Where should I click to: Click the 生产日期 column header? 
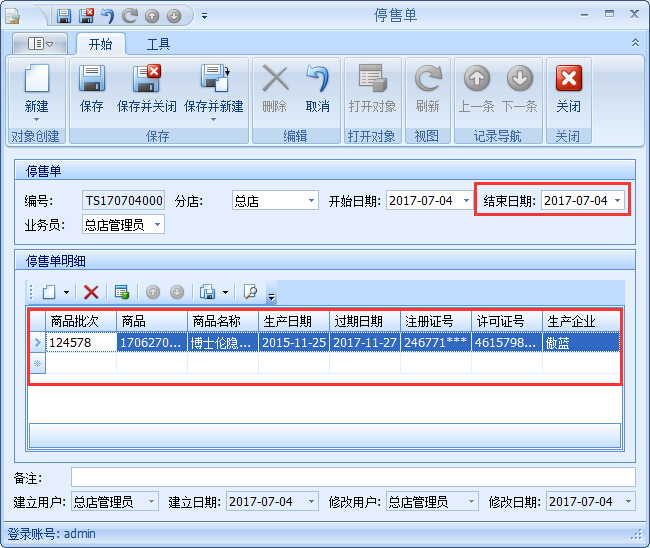(294, 321)
